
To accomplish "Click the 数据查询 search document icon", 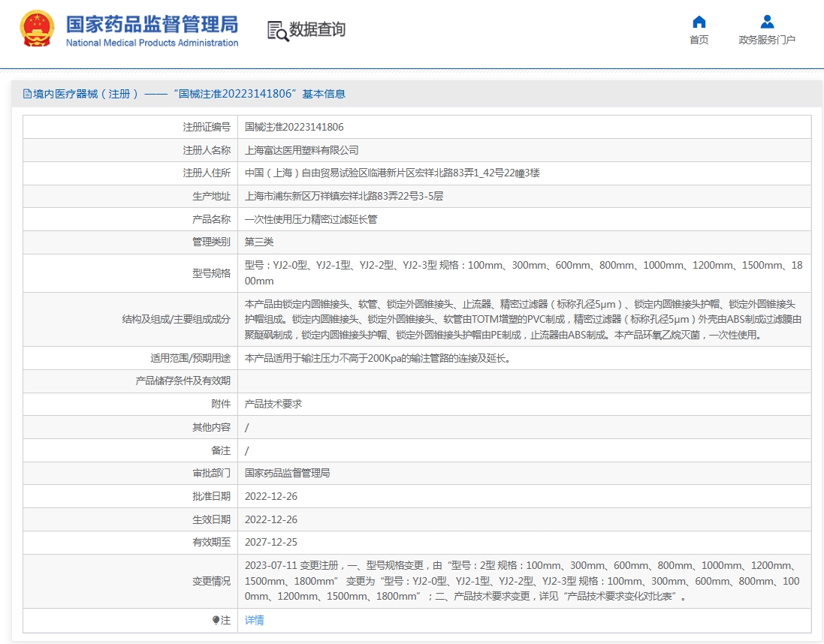I will tap(278, 31).
